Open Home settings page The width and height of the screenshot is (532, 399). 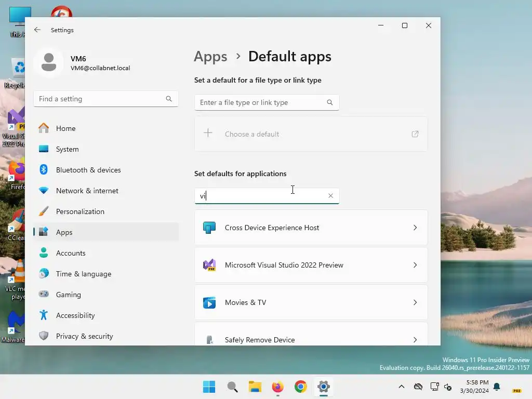106,128
